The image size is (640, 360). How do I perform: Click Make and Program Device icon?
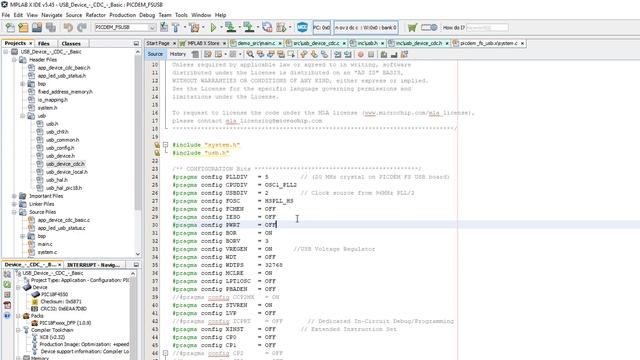(231, 27)
